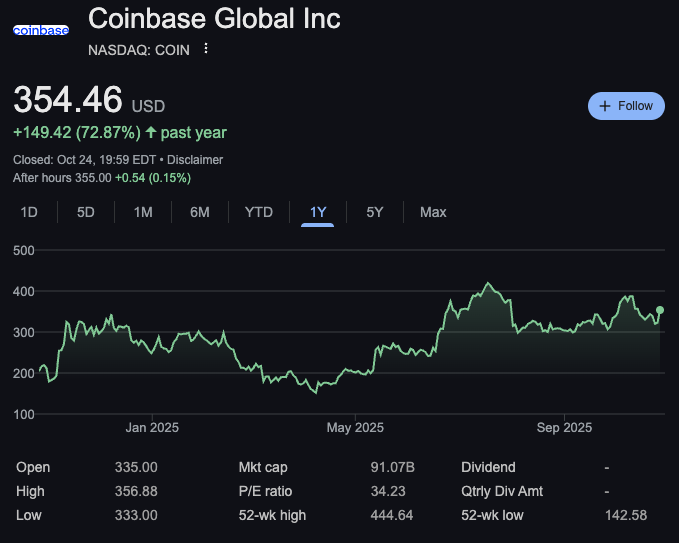
Task: Switch to the 1M chart range
Action: pyautogui.click(x=143, y=212)
